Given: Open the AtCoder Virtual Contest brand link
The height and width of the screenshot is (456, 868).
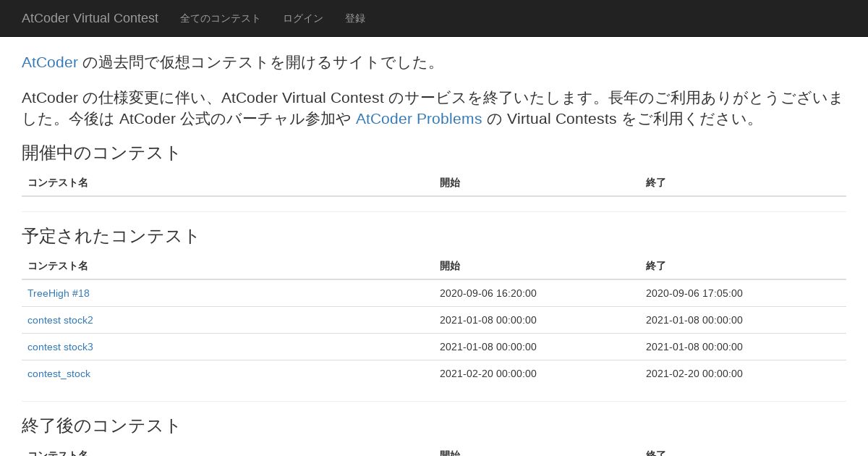Looking at the screenshot, I should click(x=90, y=18).
